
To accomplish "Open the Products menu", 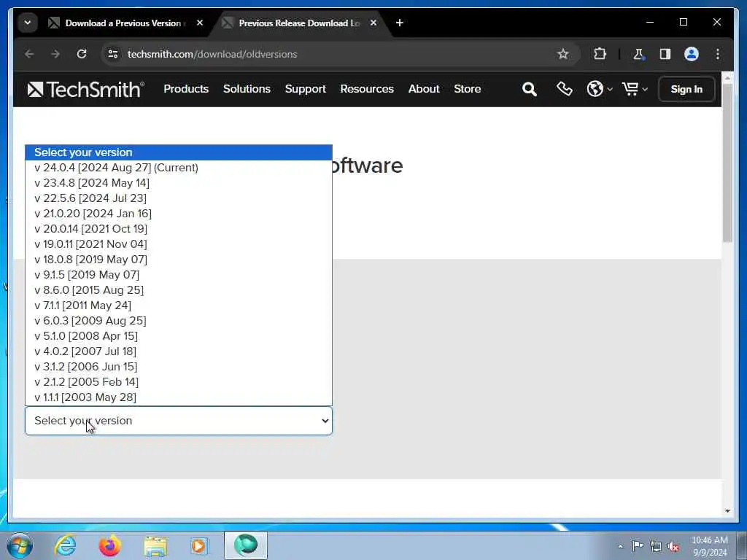I will 186,89.
